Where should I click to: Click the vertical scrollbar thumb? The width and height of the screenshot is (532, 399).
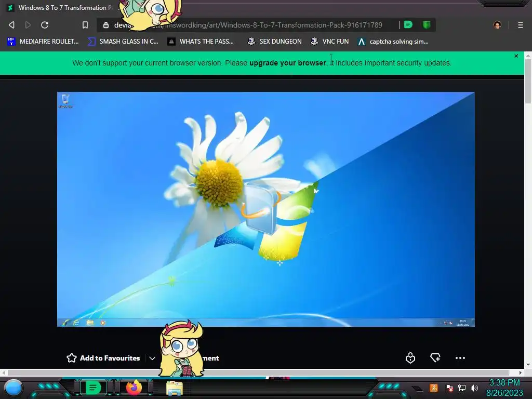(x=528, y=81)
